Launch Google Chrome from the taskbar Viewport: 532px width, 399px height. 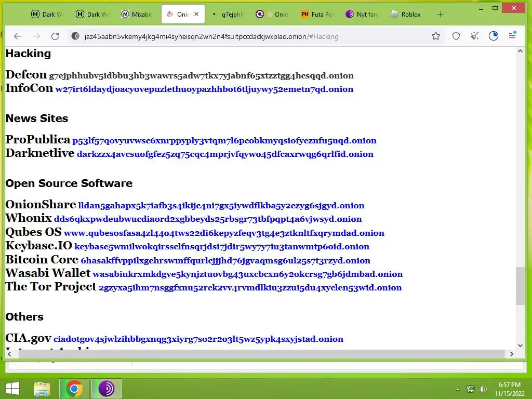point(74,389)
